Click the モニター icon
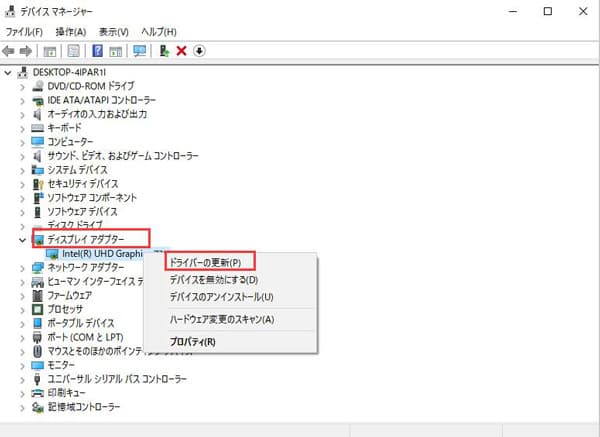Image resolution: width=600 pixels, height=437 pixels. coord(38,365)
